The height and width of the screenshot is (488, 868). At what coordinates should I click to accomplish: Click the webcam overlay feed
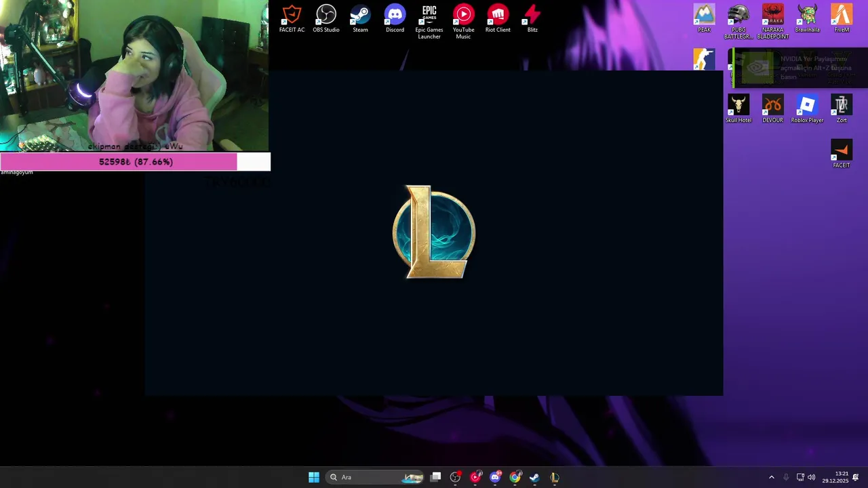(x=134, y=76)
